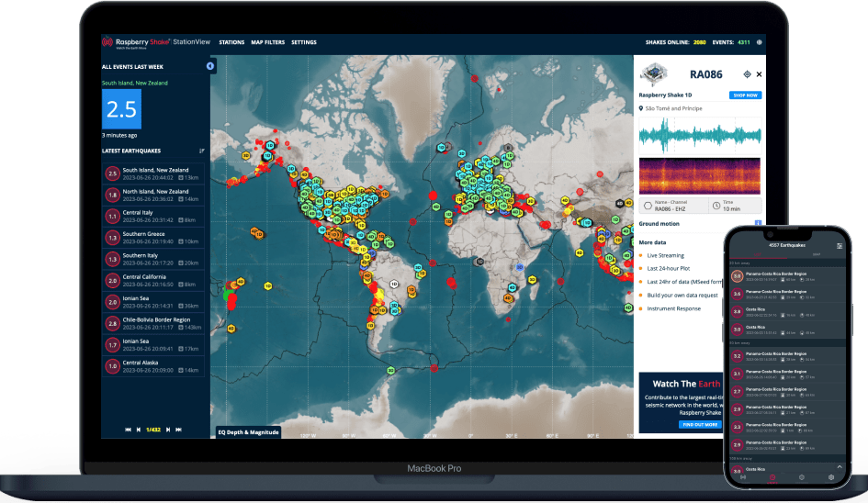Open the Time 10 min selector
Screen dimensions: 868x503
pos(735,206)
